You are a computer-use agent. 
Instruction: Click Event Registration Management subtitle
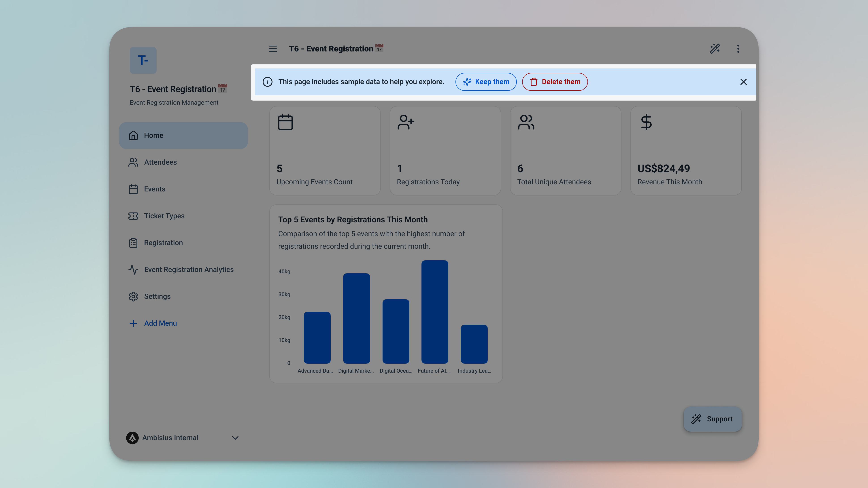pos(174,102)
